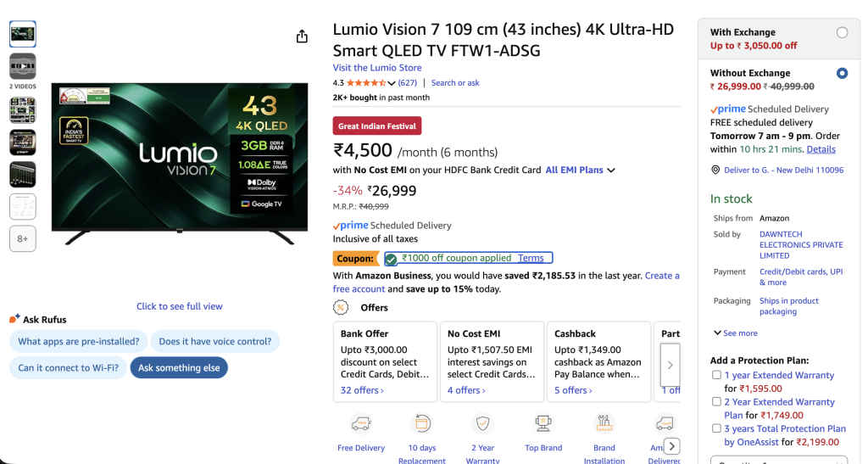Tick the 3 years Total Protection Plan
This screenshot has width=868, height=464.
coord(717,429)
